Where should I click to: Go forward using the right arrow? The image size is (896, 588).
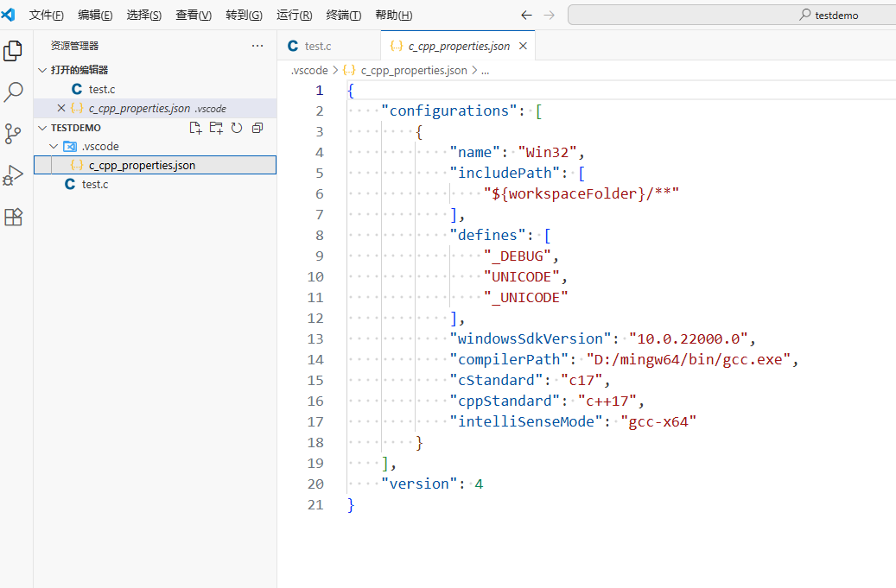click(x=550, y=16)
